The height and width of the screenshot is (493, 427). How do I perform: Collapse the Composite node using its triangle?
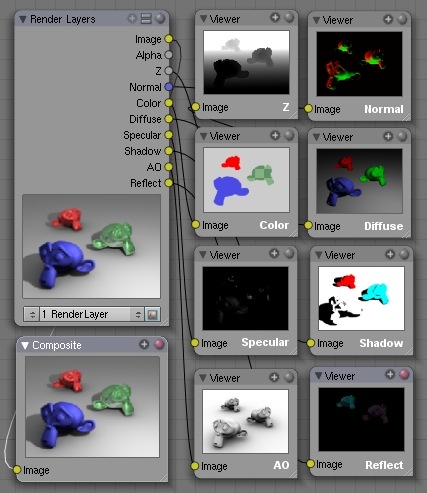pyautogui.click(x=25, y=346)
